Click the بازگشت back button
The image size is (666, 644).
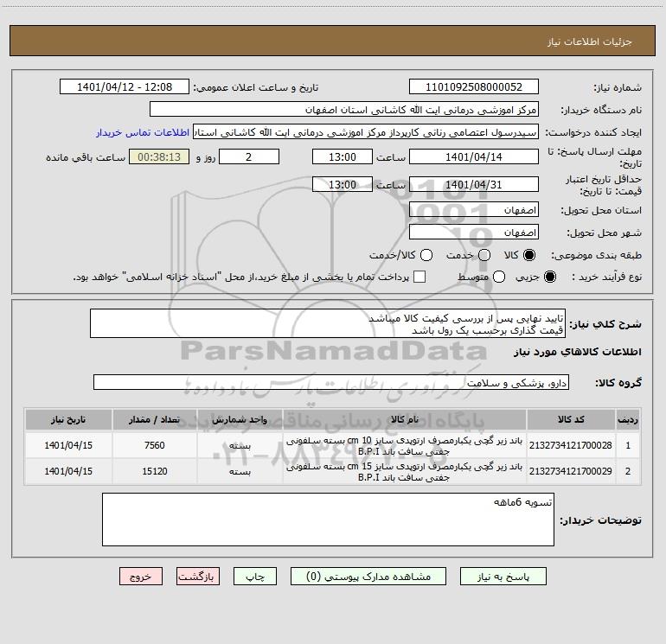pyautogui.click(x=198, y=577)
